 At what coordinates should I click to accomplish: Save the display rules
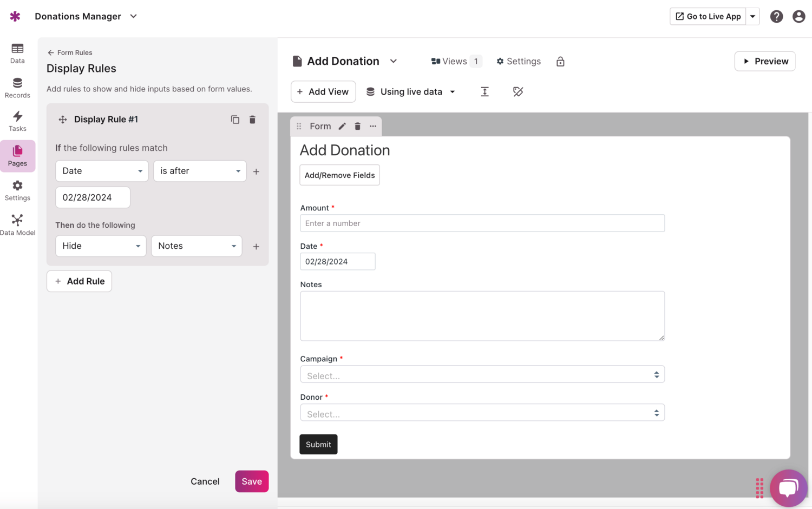(x=252, y=481)
